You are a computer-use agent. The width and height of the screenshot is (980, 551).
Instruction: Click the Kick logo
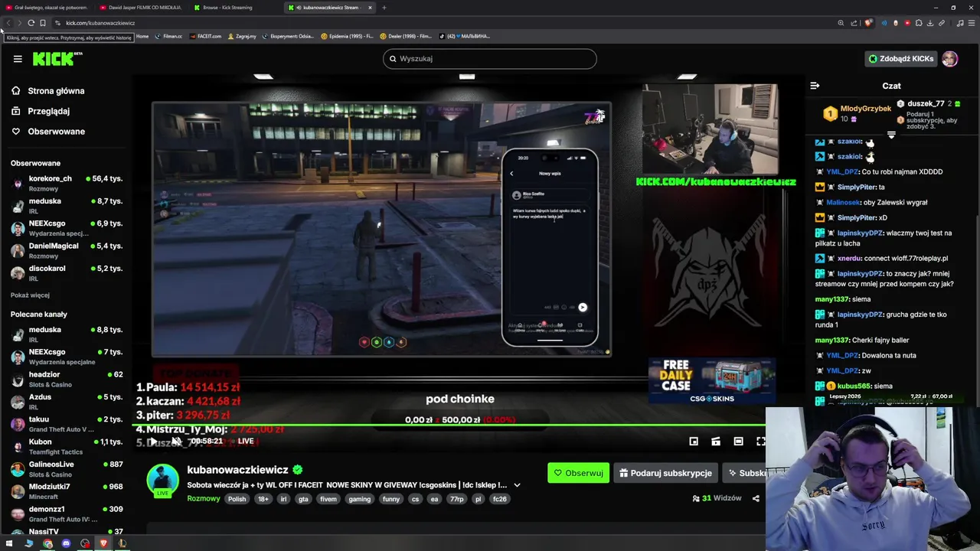point(57,59)
